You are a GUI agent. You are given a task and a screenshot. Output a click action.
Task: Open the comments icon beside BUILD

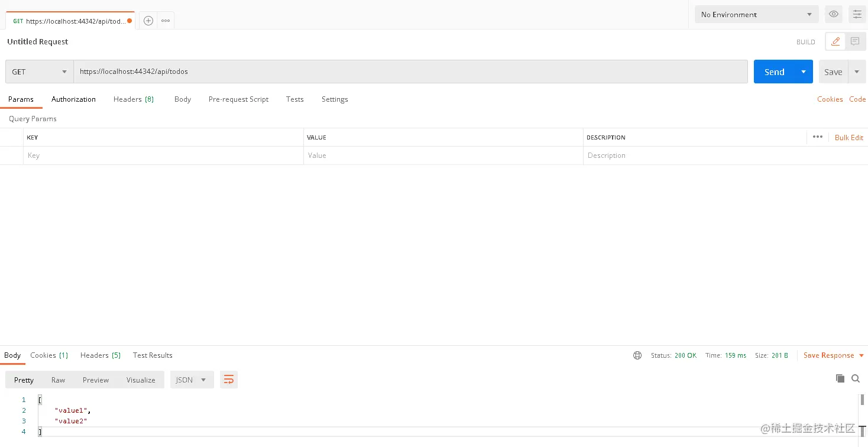[855, 41]
